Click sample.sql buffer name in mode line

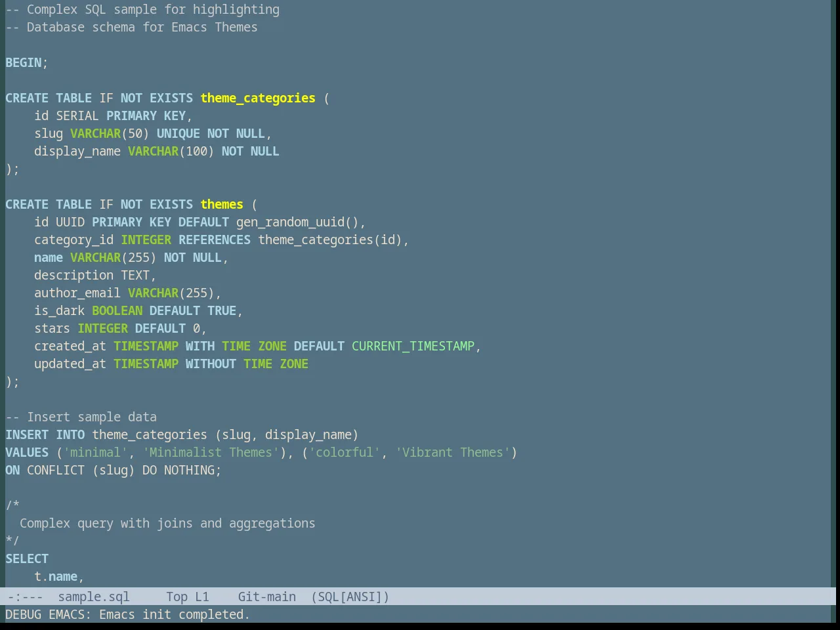[94, 597]
